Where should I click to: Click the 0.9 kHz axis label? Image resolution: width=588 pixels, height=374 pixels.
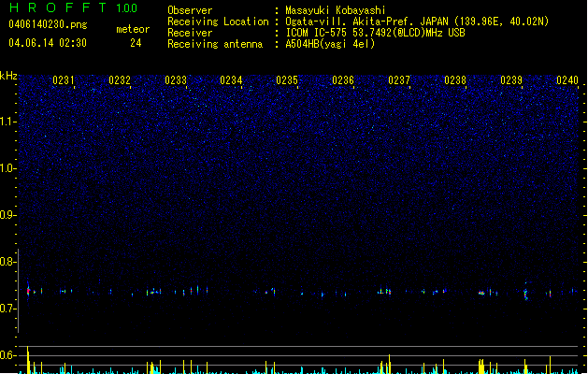[x=7, y=215]
